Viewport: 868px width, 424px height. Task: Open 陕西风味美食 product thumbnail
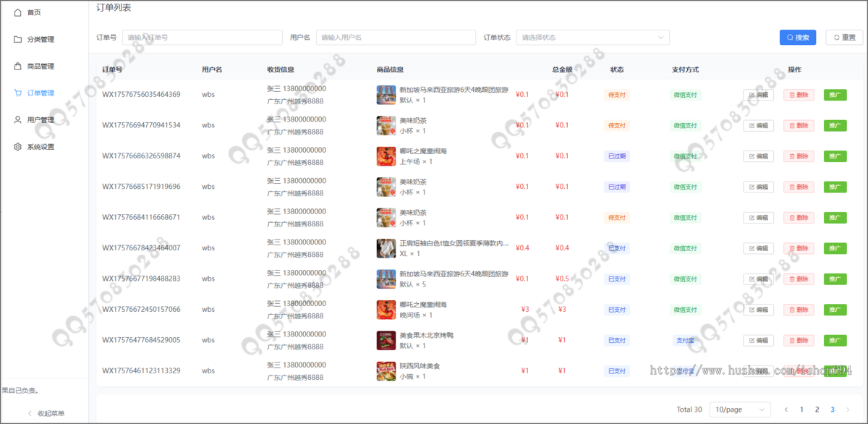point(386,371)
